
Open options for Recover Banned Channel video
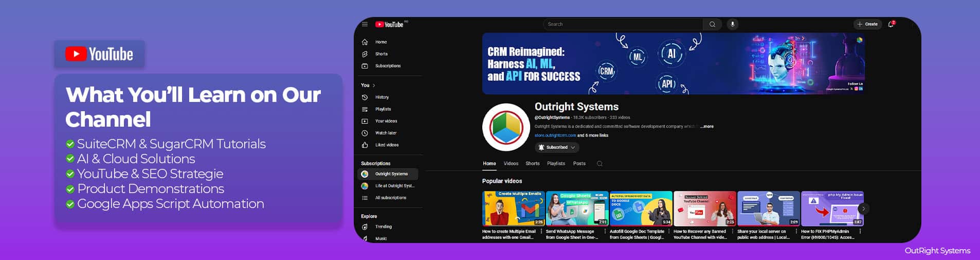coord(733,232)
